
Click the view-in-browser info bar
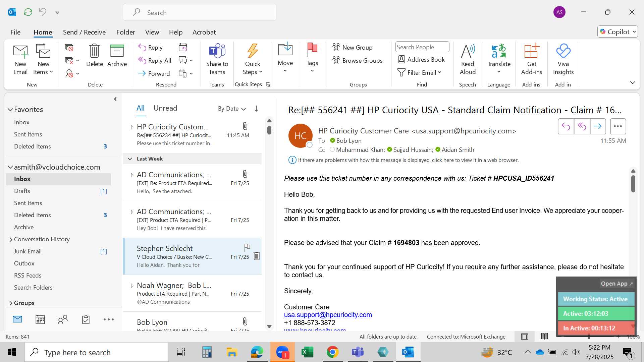click(404, 160)
